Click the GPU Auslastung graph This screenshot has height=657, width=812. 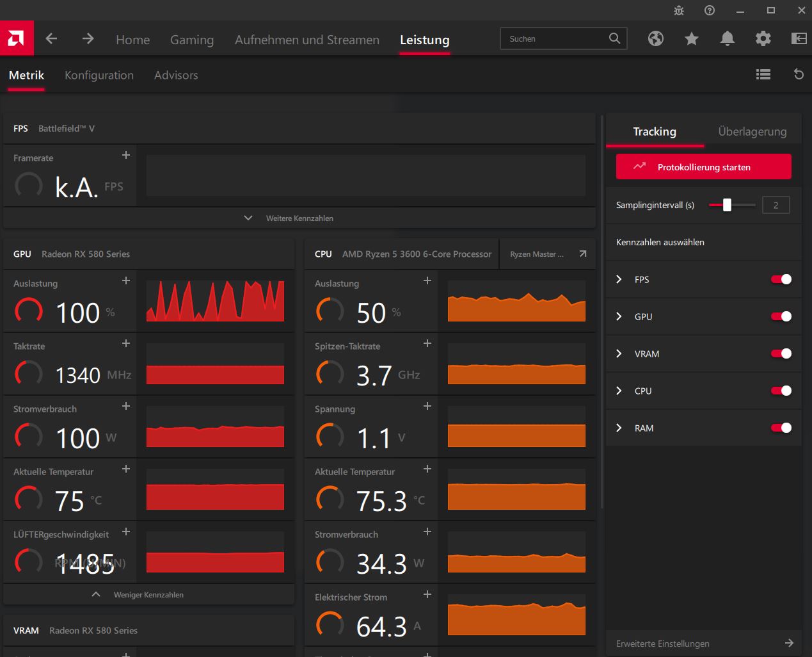click(215, 300)
